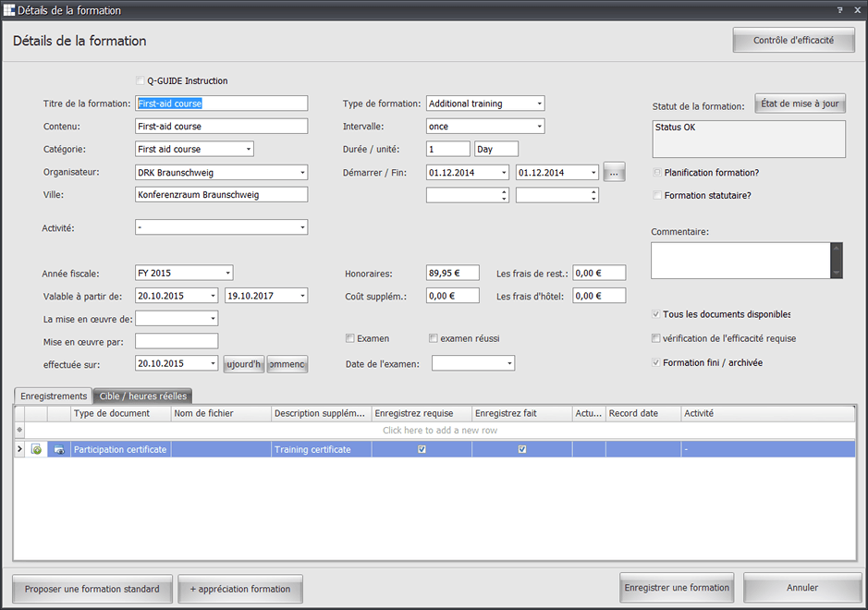
Task: Click the Commentaire box scrollbar
Action: pyautogui.click(x=836, y=261)
